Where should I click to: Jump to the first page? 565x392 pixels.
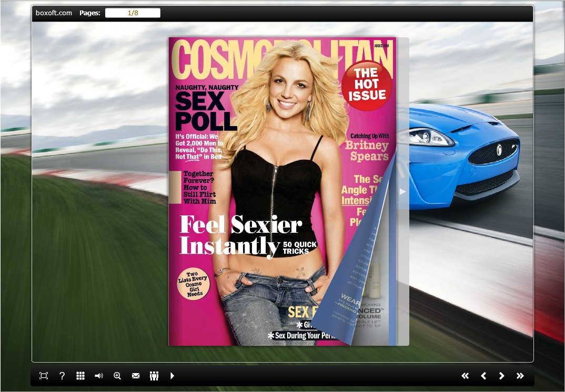[x=465, y=376]
